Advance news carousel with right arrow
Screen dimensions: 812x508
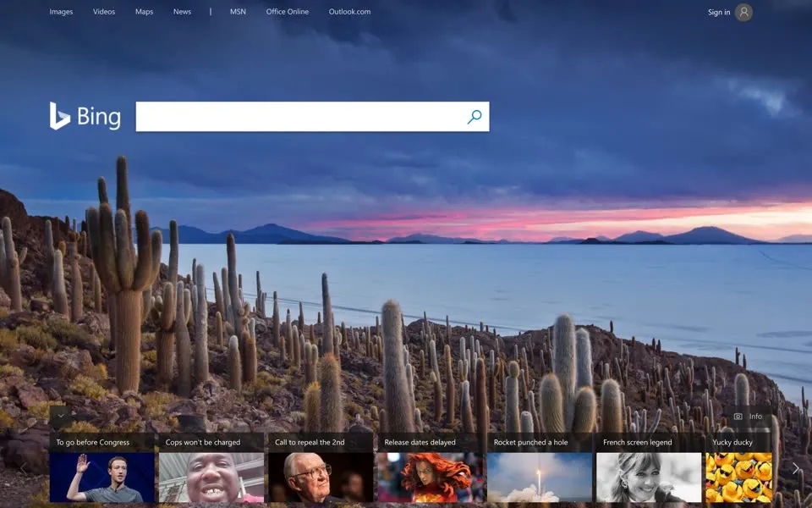[795, 468]
